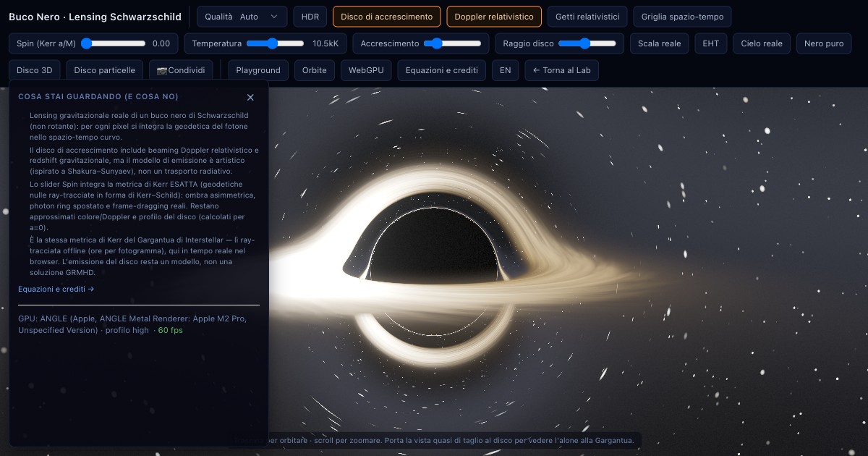Disable Disco di accrescimento
This screenshot has width=868, height=456.
point(386,16)
